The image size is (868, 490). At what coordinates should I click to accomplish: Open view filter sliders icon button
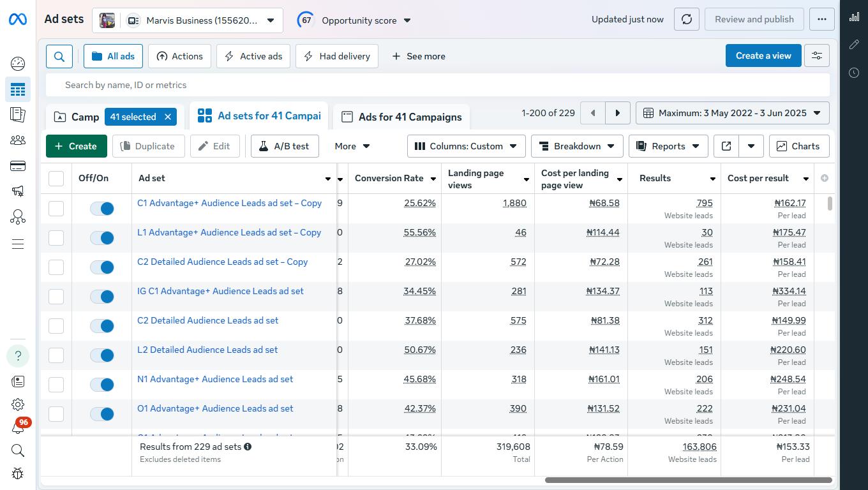[817, 56]
